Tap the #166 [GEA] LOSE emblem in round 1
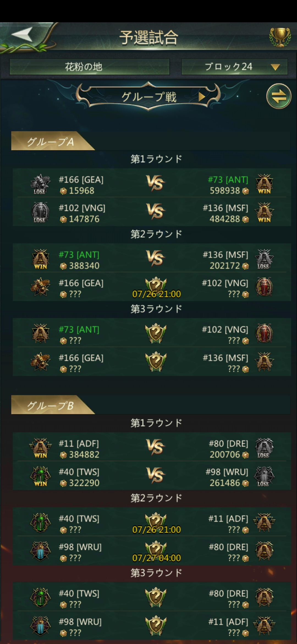This screenshot has width=297, height=644. click(x=40, y=184)
